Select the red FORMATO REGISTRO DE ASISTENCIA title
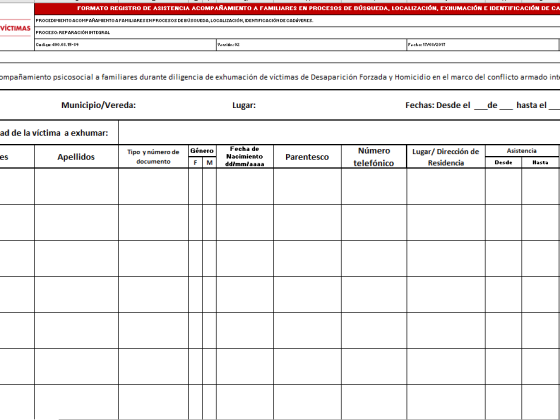The image size is (560, 420). (x=297, y=9)
